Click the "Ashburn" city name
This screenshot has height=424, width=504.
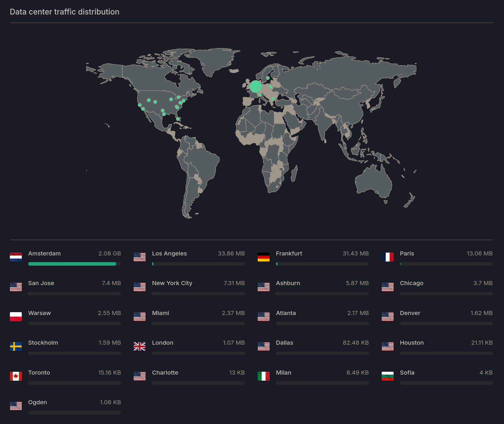click(x=288, y=283)
